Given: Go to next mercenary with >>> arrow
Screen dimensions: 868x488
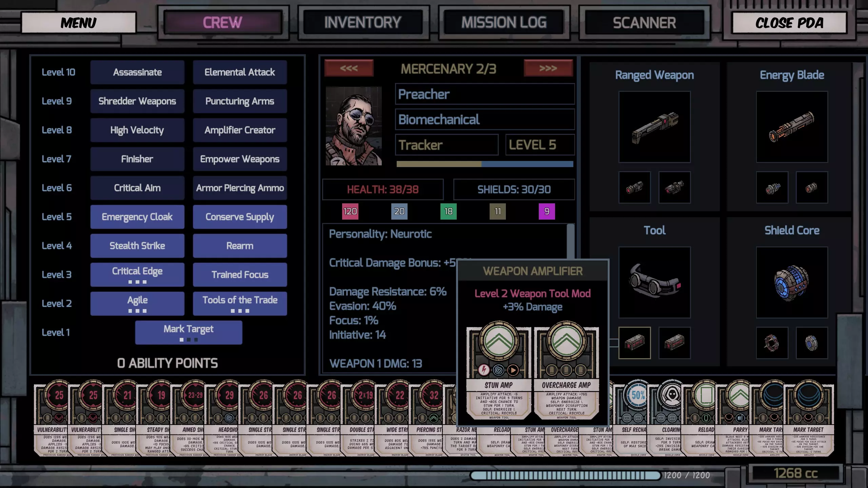Looking at the screenshot, I should [548, 68].
